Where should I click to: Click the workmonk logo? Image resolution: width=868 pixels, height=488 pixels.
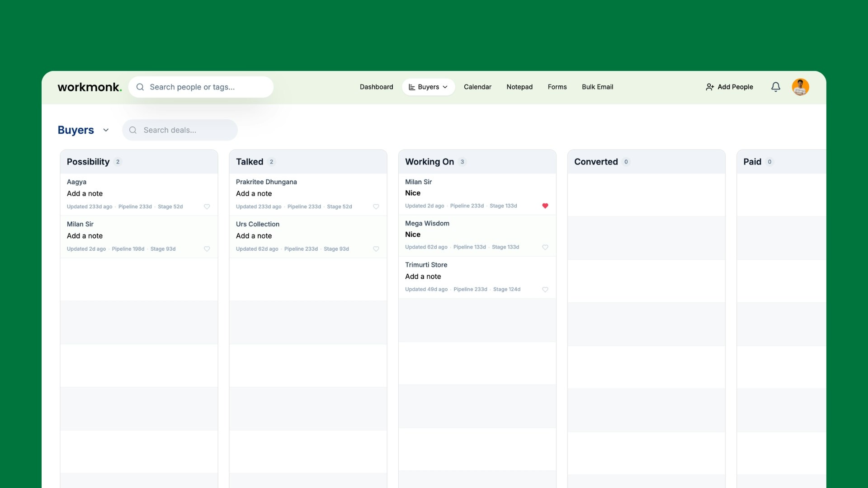(90, 87)
